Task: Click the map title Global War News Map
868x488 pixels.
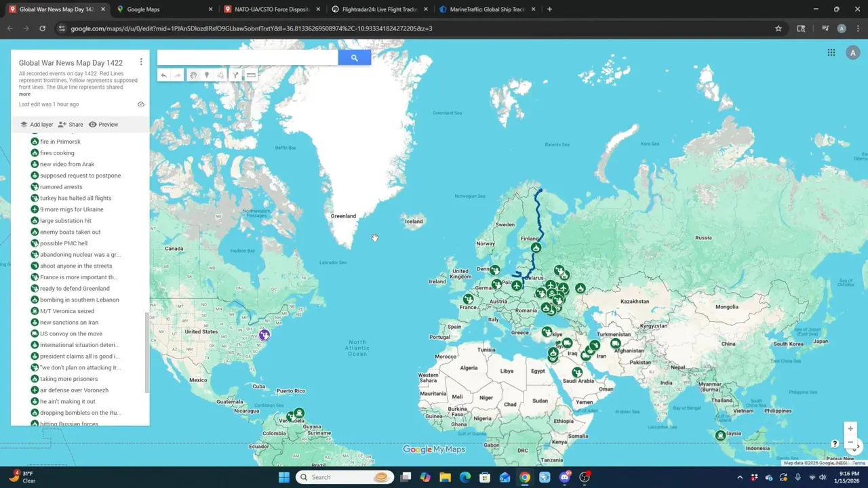Action: coord(71,63)
